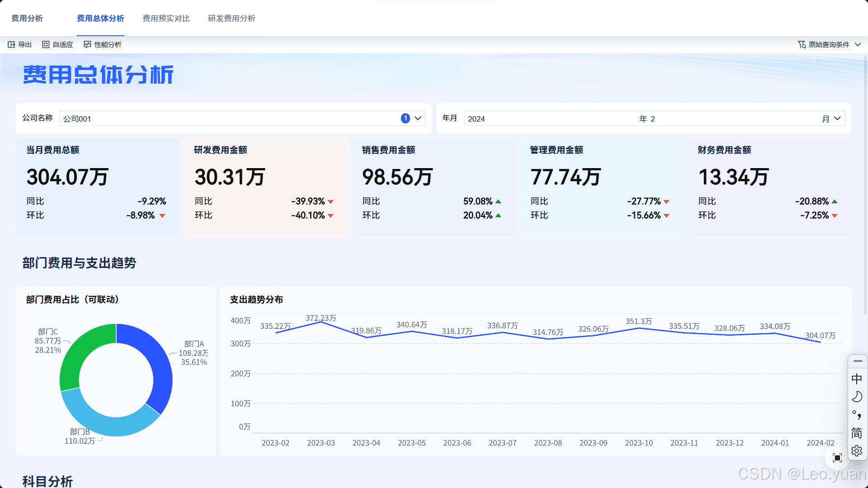Switch to 费用预实对比 tab
The width and height of the screenshot is (868, 488).
166,19
